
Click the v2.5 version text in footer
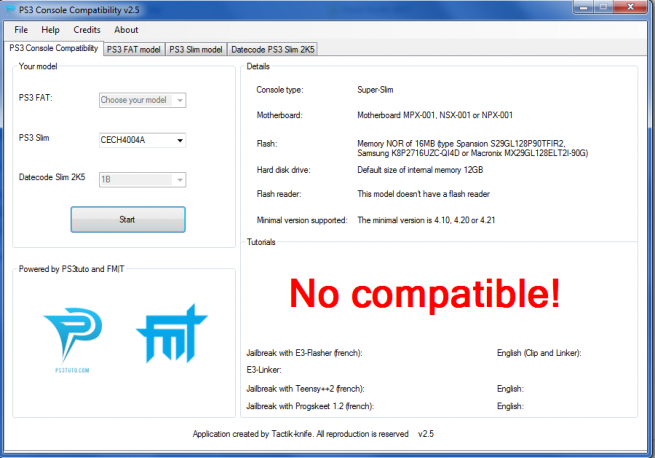tap(426, 434)
